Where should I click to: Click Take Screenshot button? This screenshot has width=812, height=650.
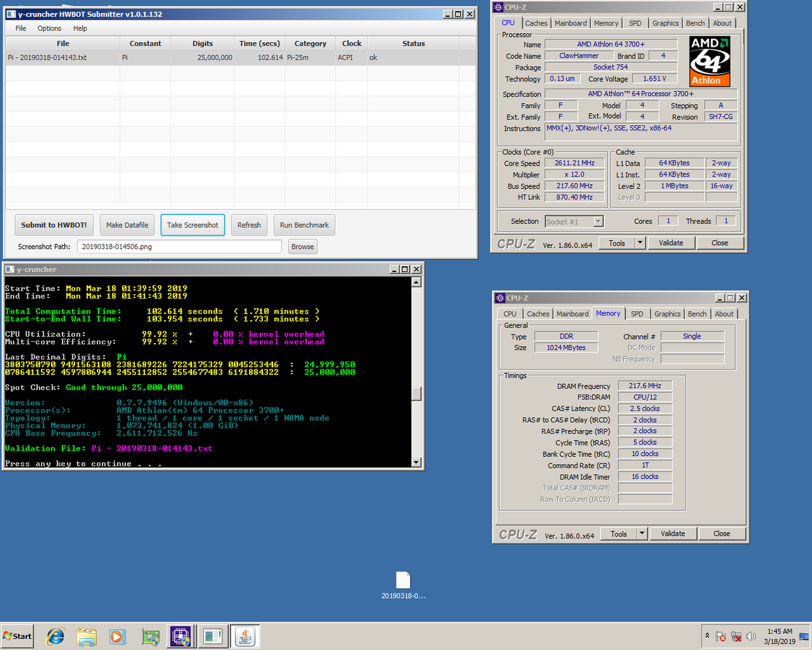click(192, 225)
